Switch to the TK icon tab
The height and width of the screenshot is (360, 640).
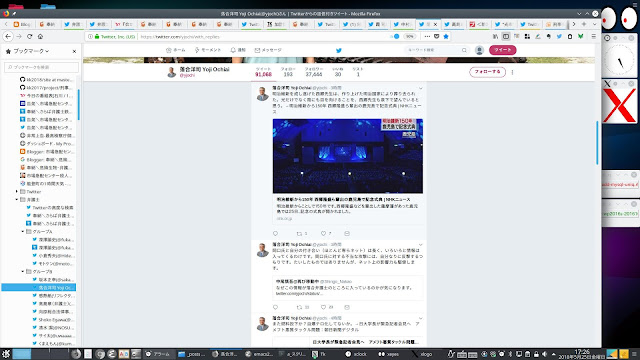click(277, 24)
